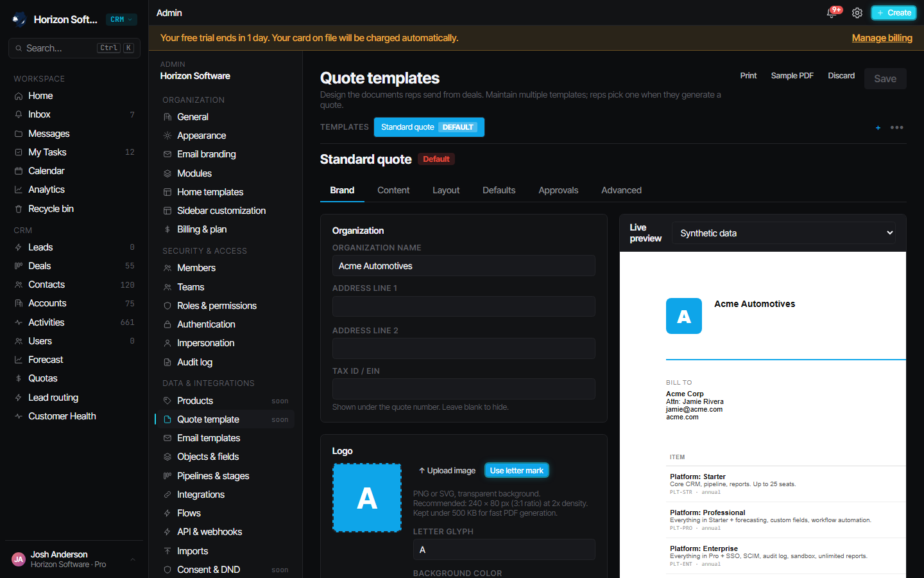The height and width of the screenshot is (578, 924).
Task: Click the Manage billing link
Action: pyautogui.click(x=882, y=38)
